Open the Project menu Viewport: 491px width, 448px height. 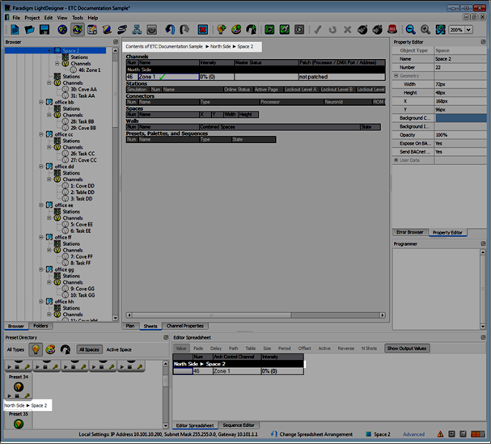point(32,18)
